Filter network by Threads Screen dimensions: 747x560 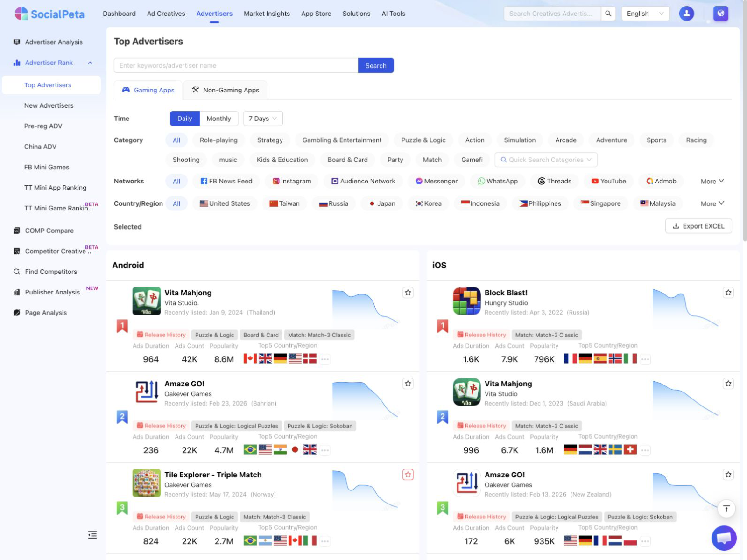(x=554, y=181)
